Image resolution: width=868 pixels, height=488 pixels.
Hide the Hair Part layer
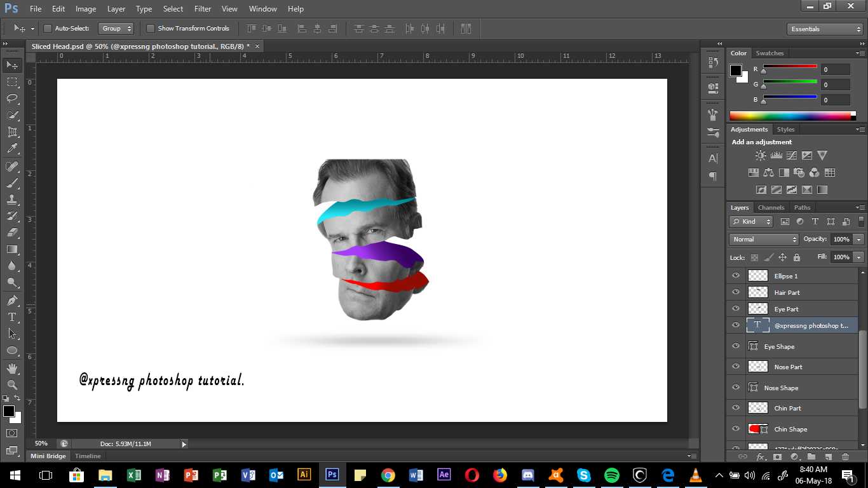735,292
